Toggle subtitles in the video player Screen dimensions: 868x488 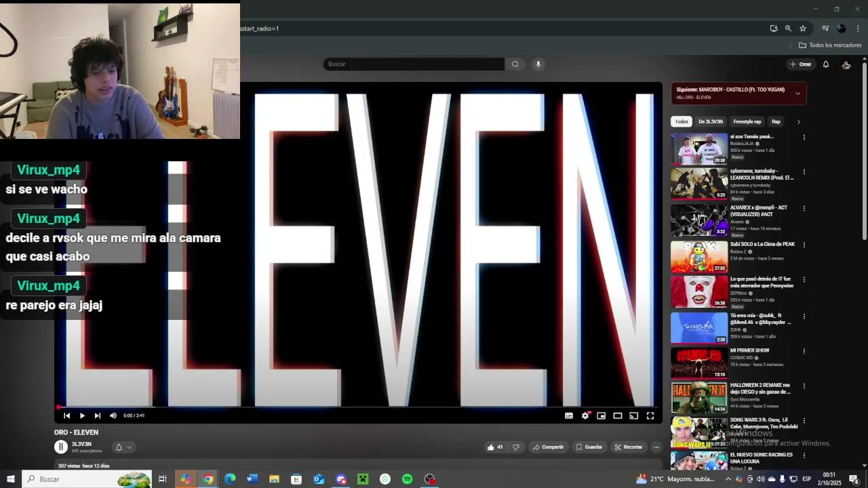pos(569,415)
